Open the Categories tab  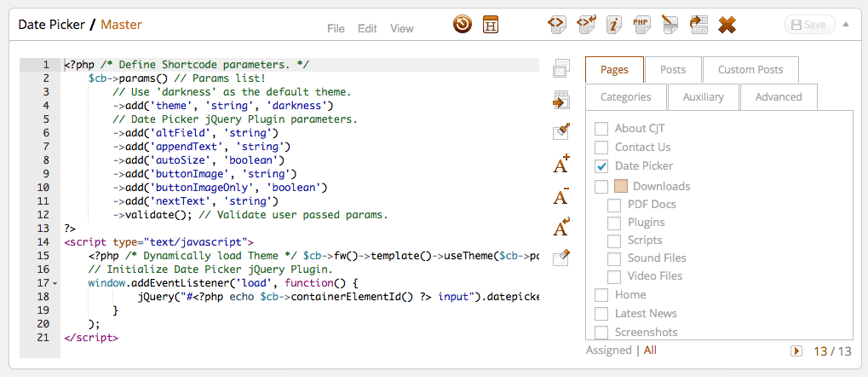(x=626, y=97)
